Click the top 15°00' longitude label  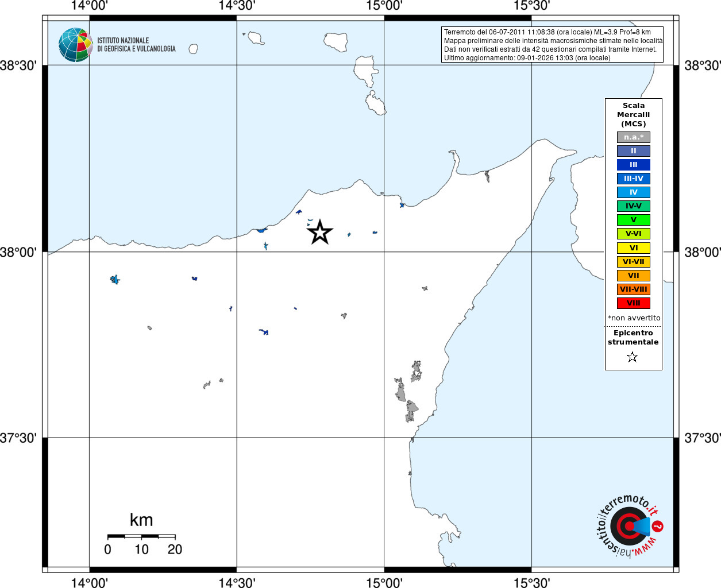[384, 6]
